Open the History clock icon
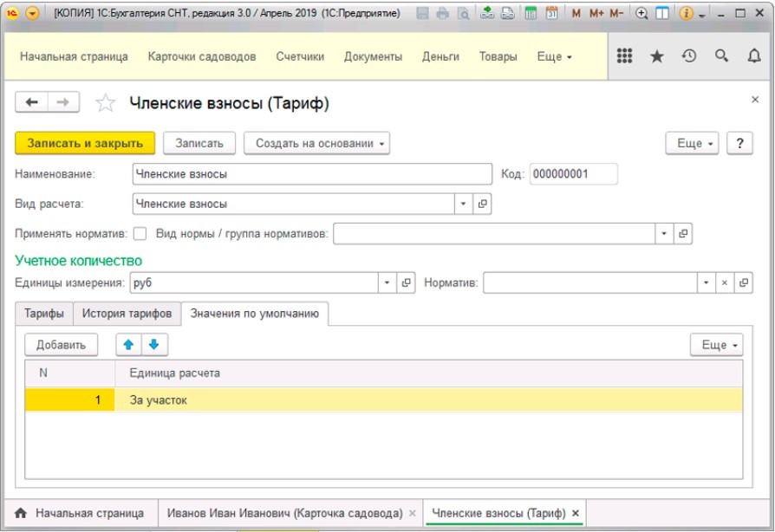The image size is (775, 532). coord(689,56)
